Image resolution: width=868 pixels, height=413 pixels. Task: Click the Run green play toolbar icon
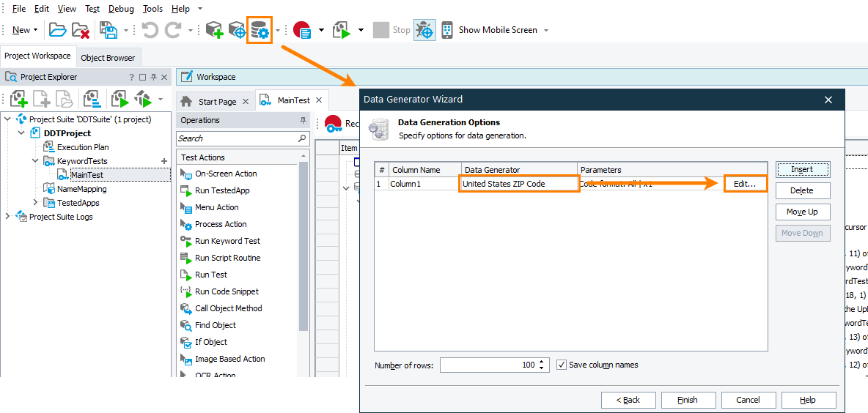tap(342, 30)
